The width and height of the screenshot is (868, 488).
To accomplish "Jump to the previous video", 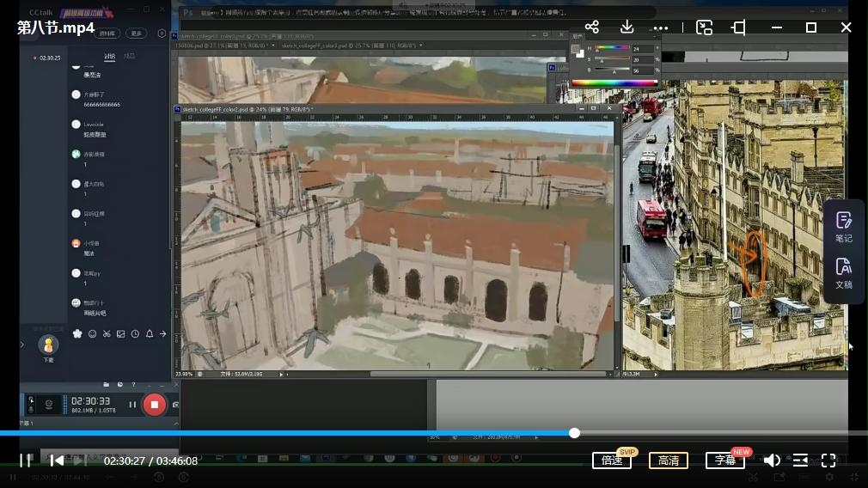I will pyautogui.click(x=57, y=461).
